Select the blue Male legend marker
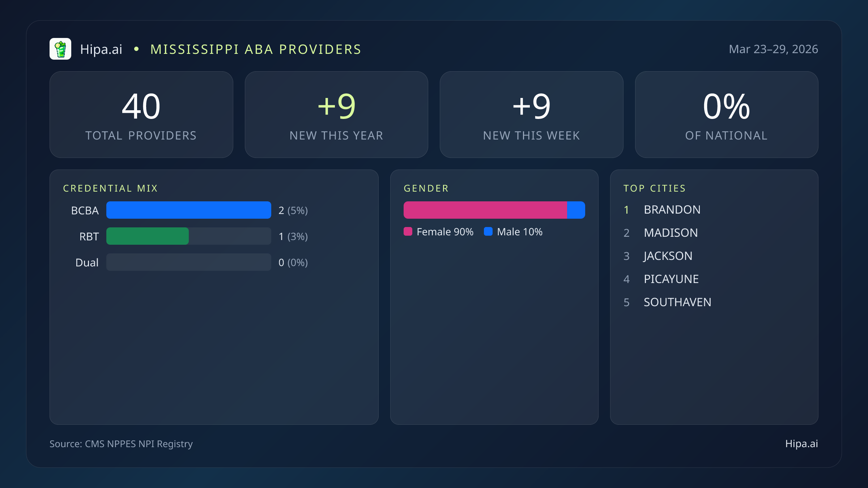Viewport: 868px width, 488px height. (488, 231)
